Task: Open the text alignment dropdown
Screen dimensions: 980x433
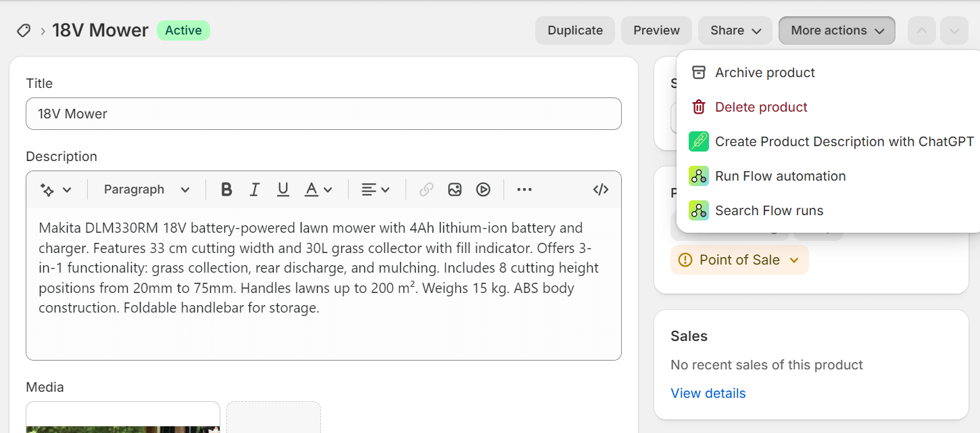Action: (375, 189)
